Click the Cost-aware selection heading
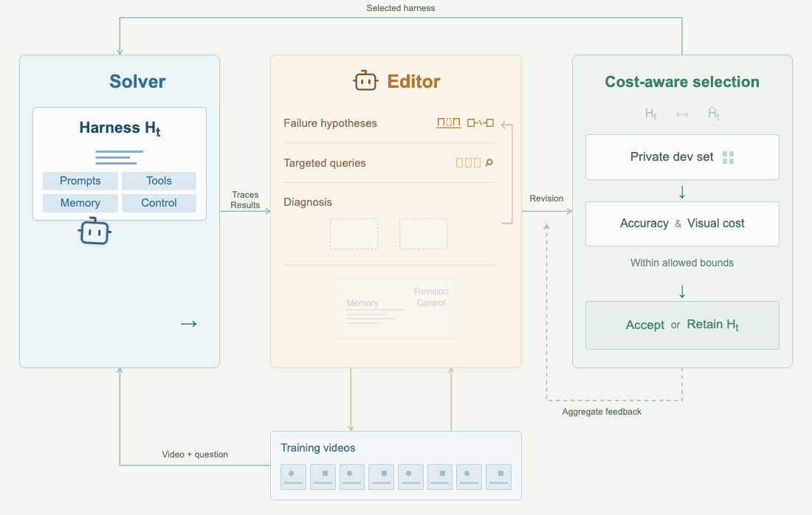Viewport: 812px width, 515px height. (682, 82)
